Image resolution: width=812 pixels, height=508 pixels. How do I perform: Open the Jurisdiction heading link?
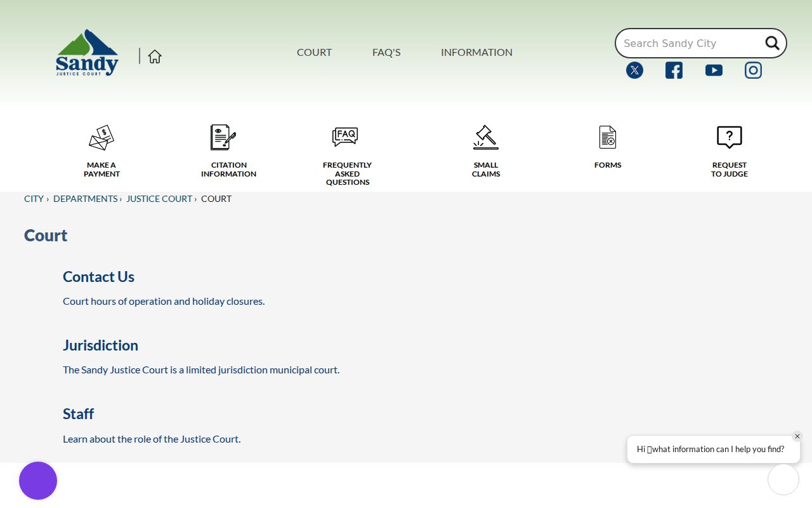coord(100,345)
